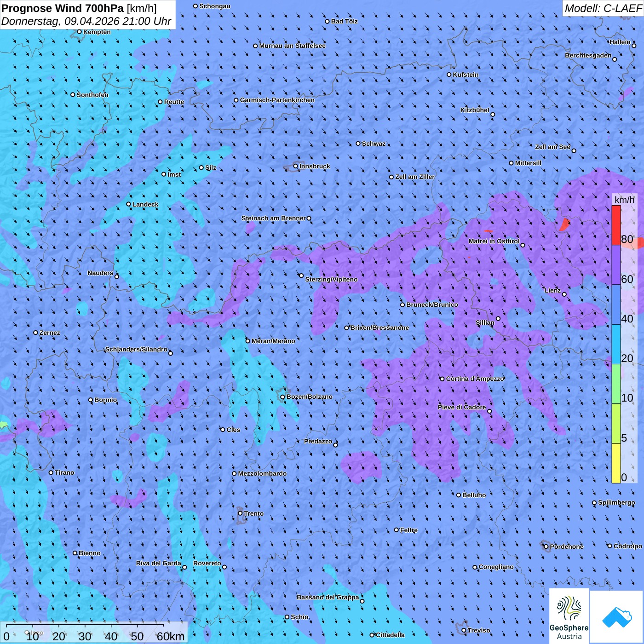
Task: Click the 'Cortina d'Ampezzo' label
Action: [x=475, y=379]
